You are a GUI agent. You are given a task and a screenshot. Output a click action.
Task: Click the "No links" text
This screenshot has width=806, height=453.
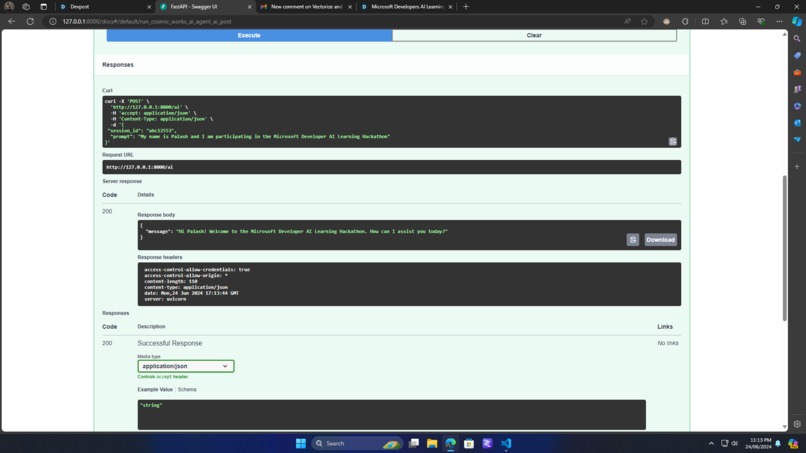pos(668,343)
